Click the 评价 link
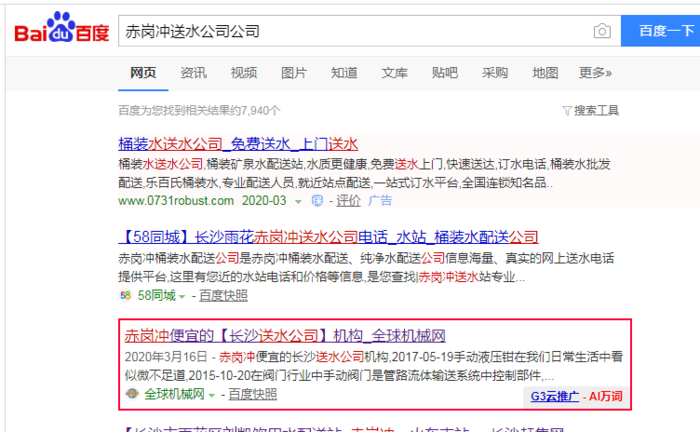This screenshot has height=432, width=700. coord(348,201)
